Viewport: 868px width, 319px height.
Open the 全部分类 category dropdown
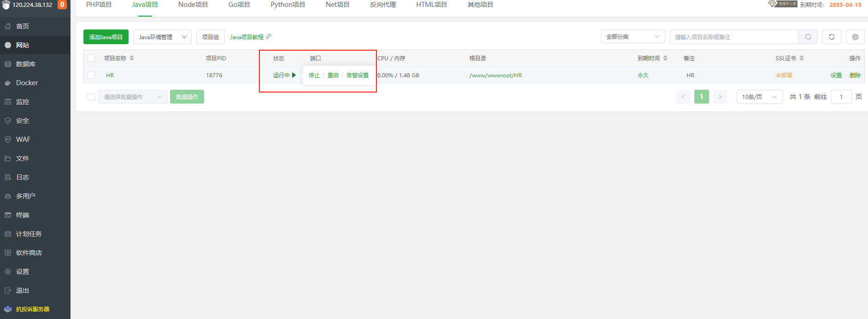(x=633, y=37)
